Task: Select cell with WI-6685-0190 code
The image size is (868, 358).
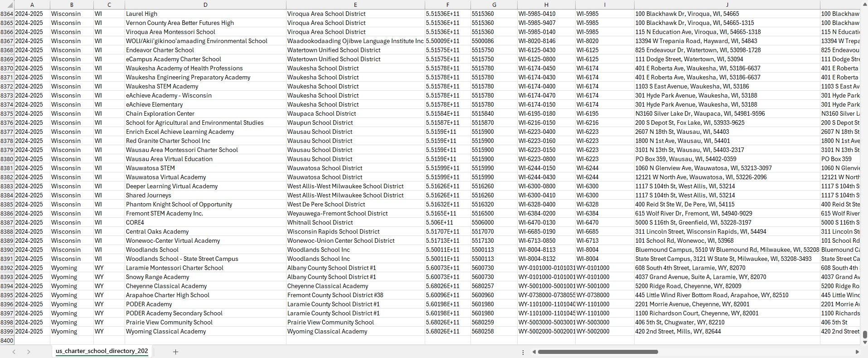Action: 537,232
